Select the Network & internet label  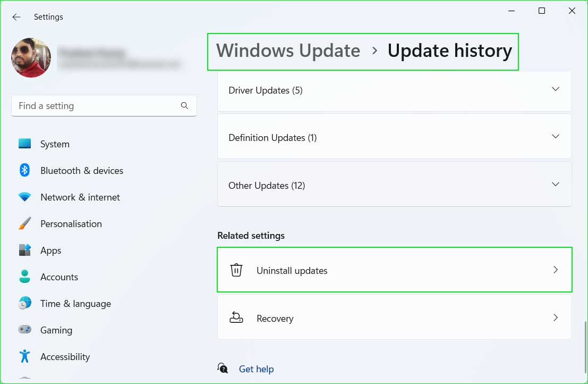(80, 197)
